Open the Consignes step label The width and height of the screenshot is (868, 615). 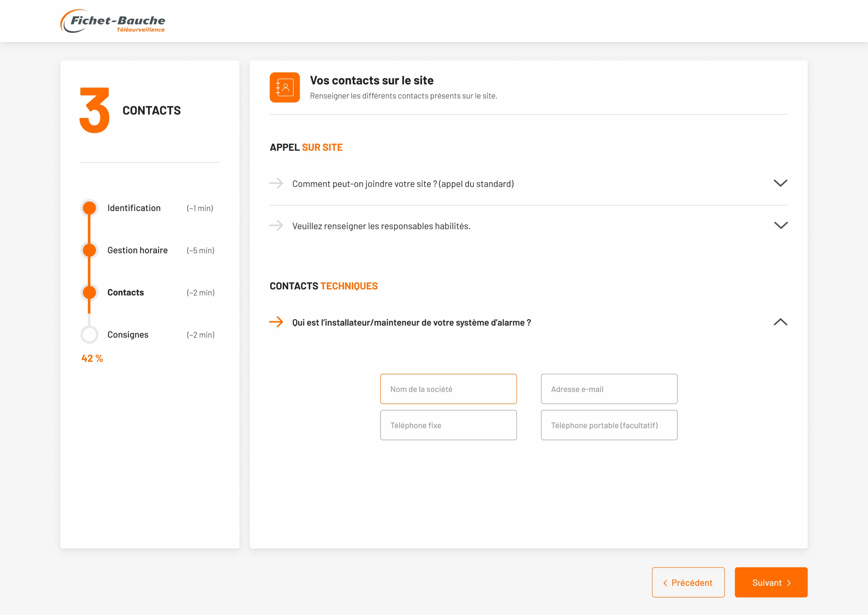coord(128,334)
